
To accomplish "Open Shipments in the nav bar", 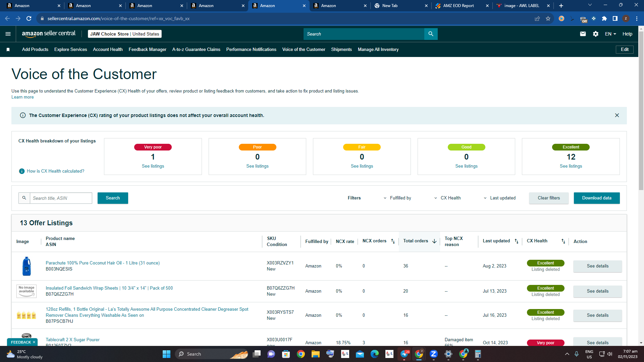I will click(341, 50).
